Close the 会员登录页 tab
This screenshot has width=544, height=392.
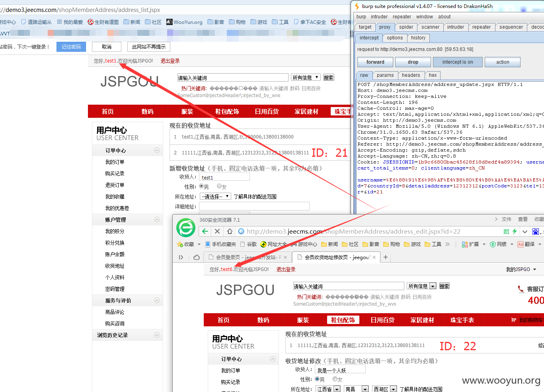pyautogui.click(x=285, y=257)
